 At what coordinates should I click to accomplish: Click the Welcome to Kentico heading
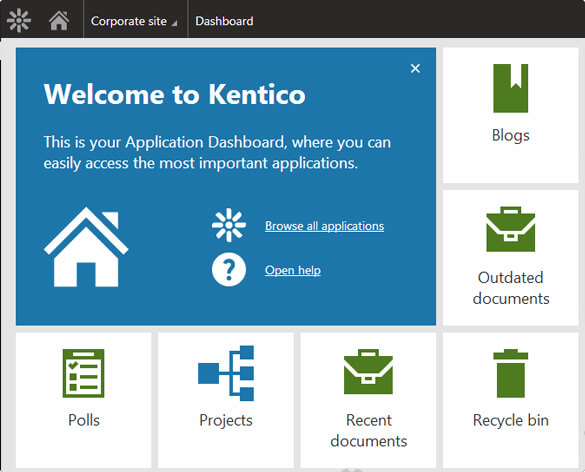[x=175, y=94]
